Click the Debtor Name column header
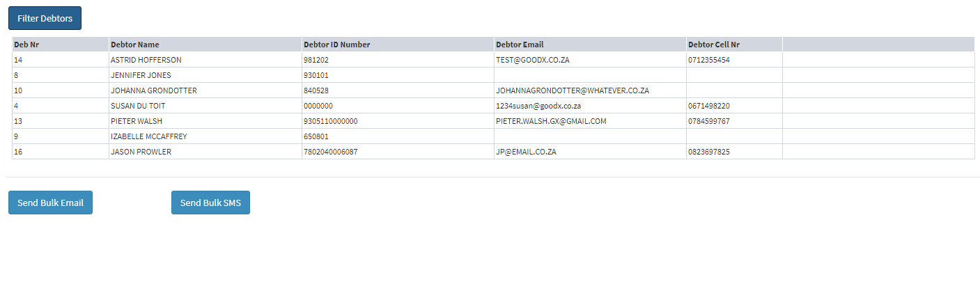Image resolution: width=980 pixels, height=293 pixels. pos(134,45)
